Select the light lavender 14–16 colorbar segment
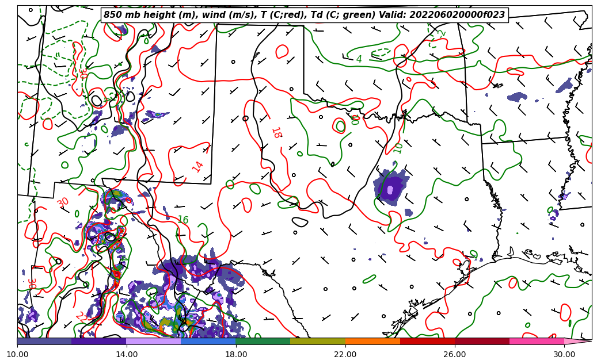This screenshot has width=597, height=364. [x=154, y=341]
